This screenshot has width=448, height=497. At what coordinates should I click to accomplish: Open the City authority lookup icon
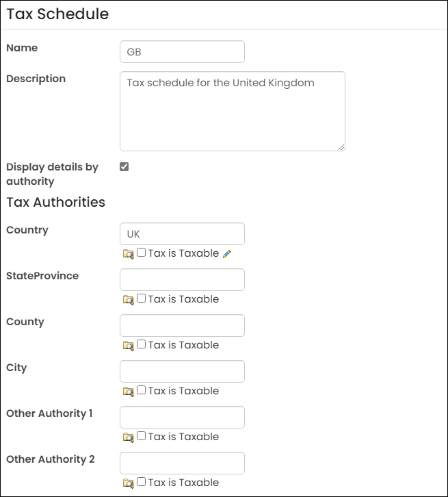128,392
